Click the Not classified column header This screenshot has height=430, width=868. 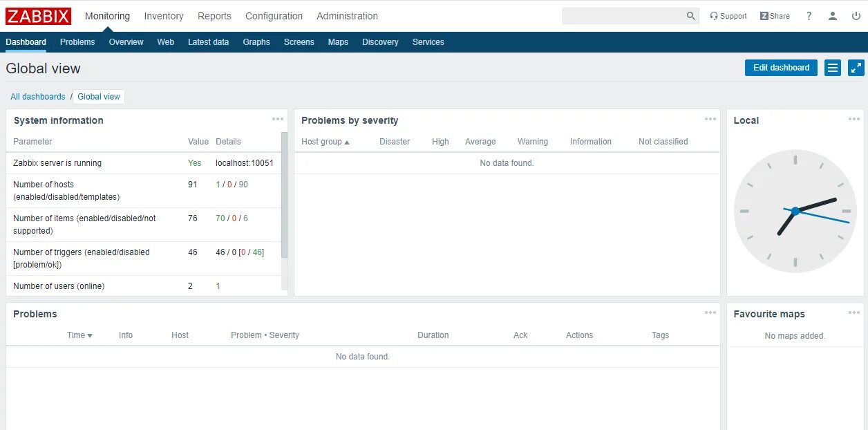coord(663,142)
